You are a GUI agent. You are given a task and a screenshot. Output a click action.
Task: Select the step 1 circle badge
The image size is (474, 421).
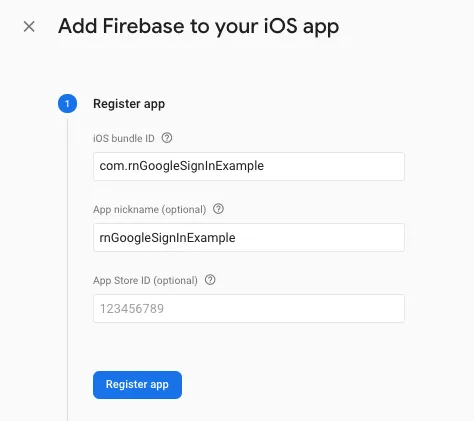67,104
